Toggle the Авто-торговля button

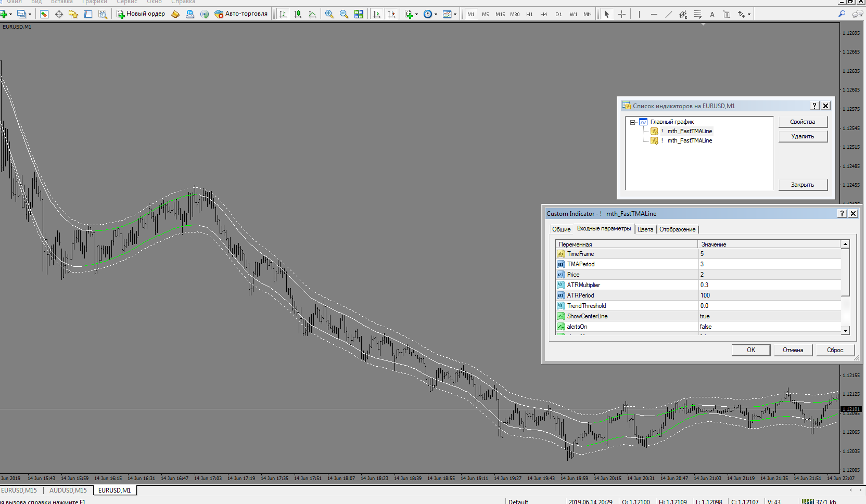[x=241, y=14]
